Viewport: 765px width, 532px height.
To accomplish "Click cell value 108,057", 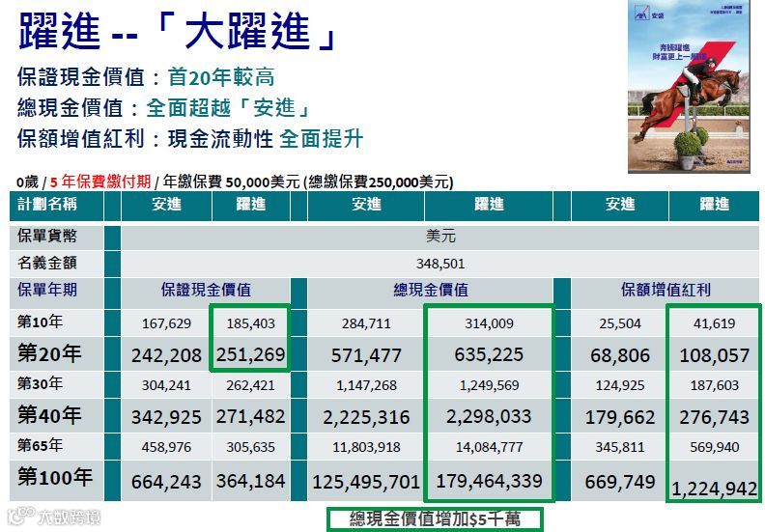I will [x=714, y=355].
